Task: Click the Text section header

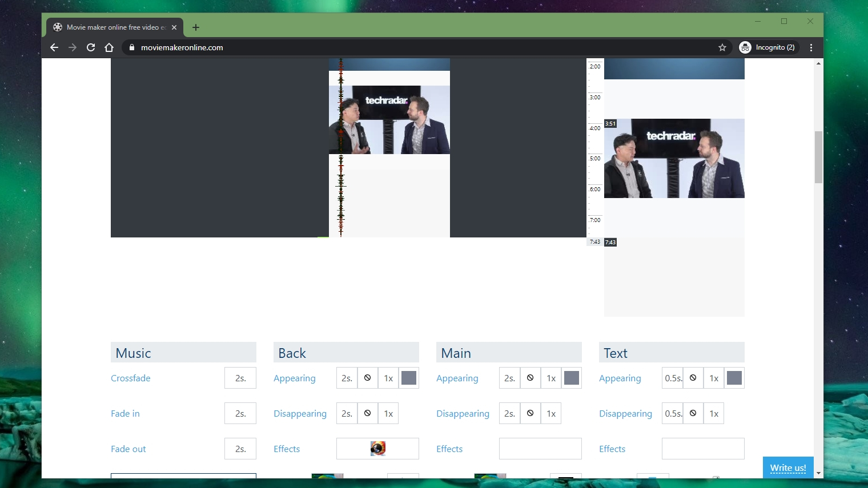Action: [x=672, y=353]
